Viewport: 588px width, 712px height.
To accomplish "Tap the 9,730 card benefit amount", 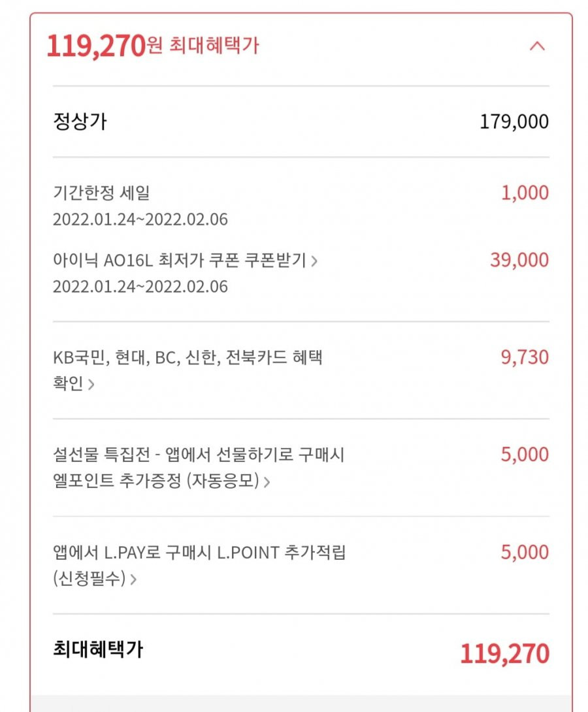I will click(x=525, y=357).
